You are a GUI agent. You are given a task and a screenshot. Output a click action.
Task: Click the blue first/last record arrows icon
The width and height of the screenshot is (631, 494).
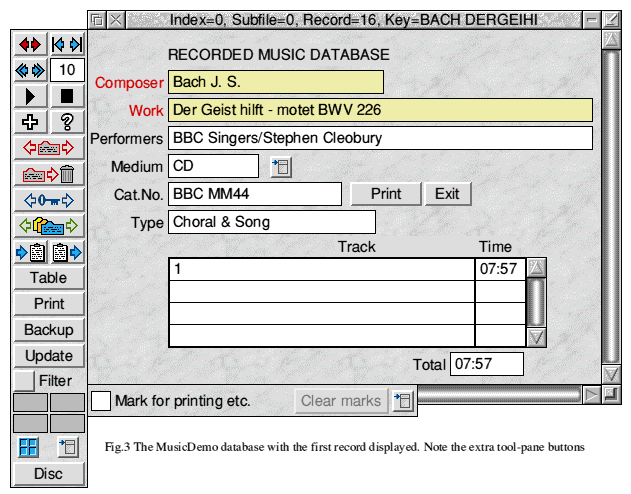(x=67, y=44)
